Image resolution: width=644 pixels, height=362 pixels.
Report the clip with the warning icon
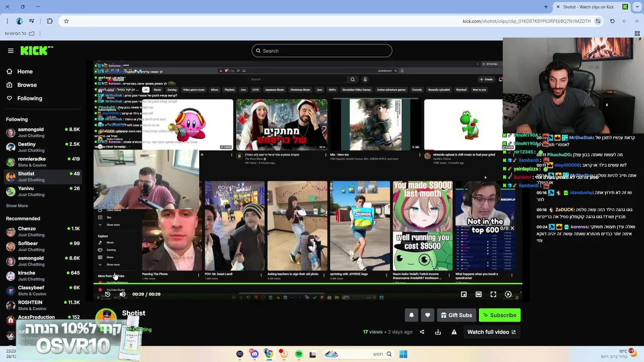click(454, 332)
